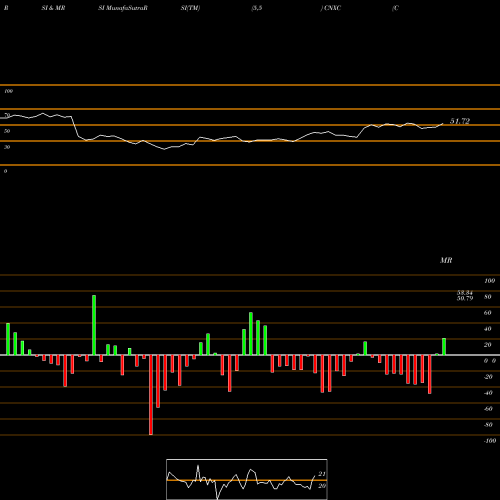Click the '0 0' zero-line axis label
Viewport: 500px width, 500px height.
[x=490, y=361]
